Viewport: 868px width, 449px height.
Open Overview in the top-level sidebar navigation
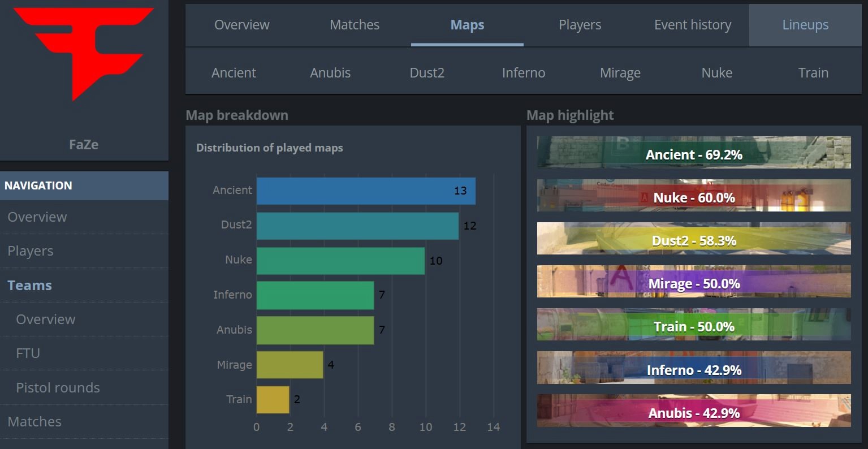[84, 217]
